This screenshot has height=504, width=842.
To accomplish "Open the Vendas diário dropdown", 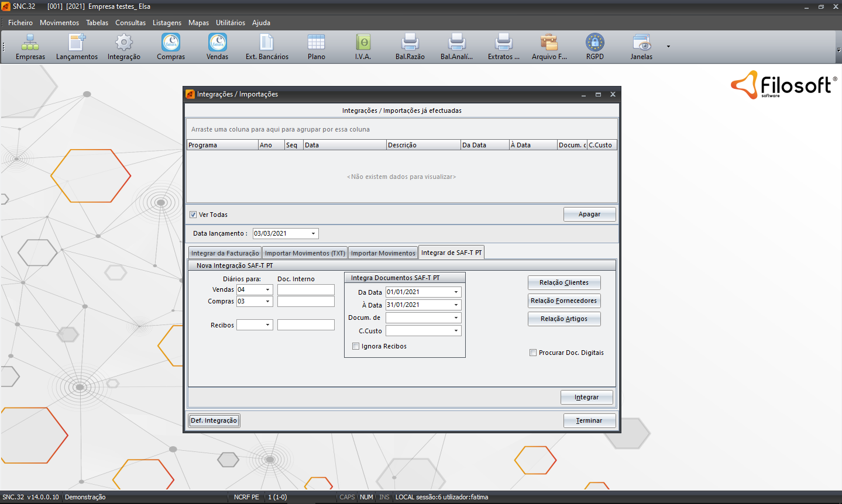I will [x=268, y=290].
